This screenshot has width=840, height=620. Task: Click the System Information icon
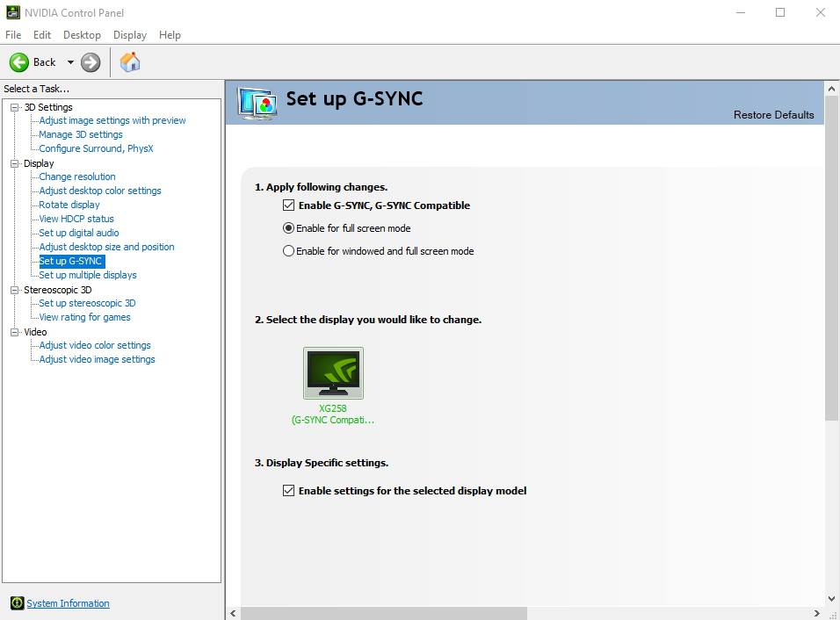(18, 603)
